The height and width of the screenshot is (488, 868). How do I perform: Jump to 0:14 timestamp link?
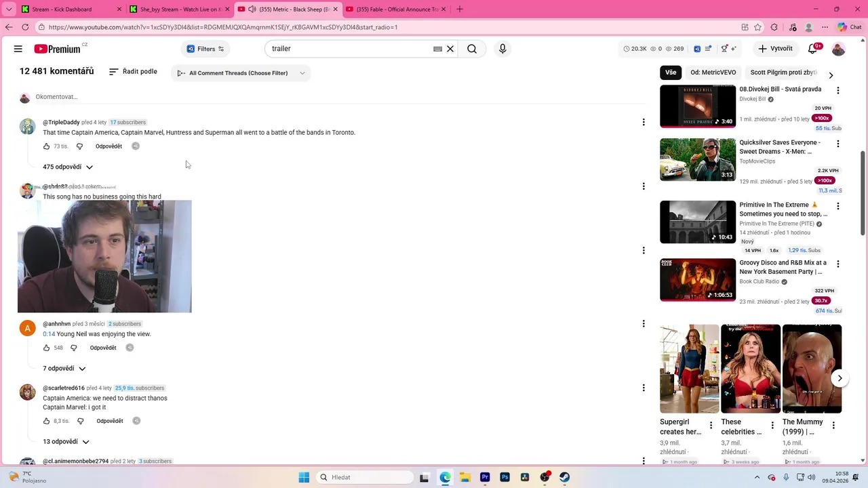pyautogui.click(x=49, y=334)
